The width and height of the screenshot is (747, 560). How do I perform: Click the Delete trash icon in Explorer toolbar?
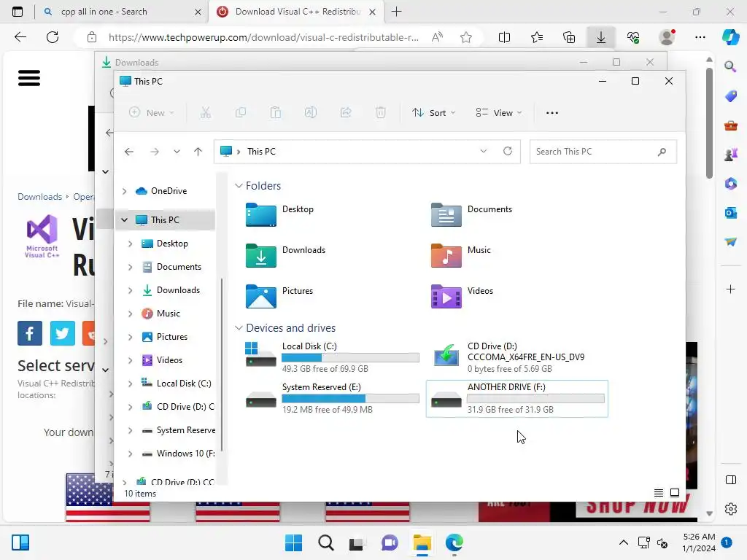[381, 113]
